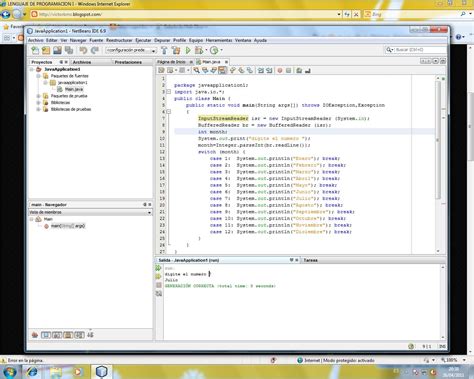Open Windows Media Player from taskbar
This screenshot has height=379, width=474.
click(78, 372)
